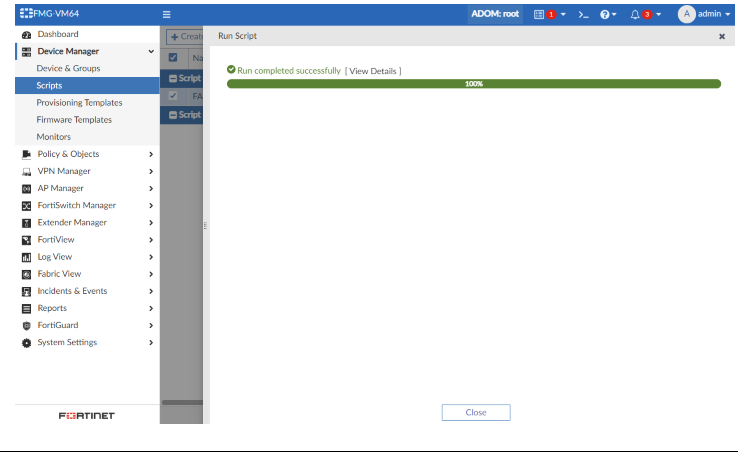Collapse the second Script group row
The height and width of the screenshot is (452, 738).
click(173, 115)
